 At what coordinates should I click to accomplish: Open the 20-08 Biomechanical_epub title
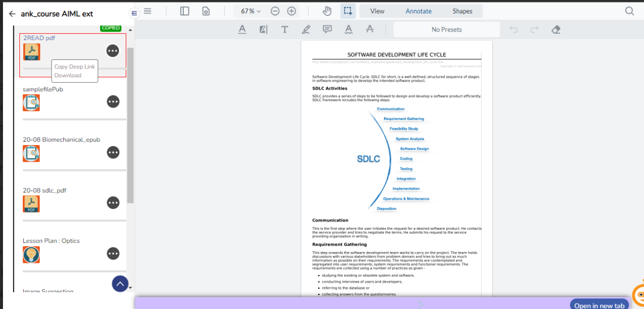coord(61,140)
